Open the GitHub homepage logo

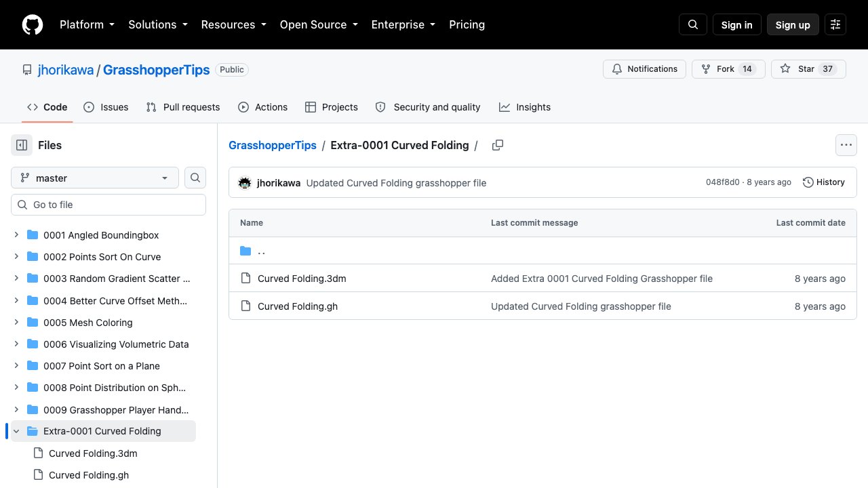pos(33,24)
